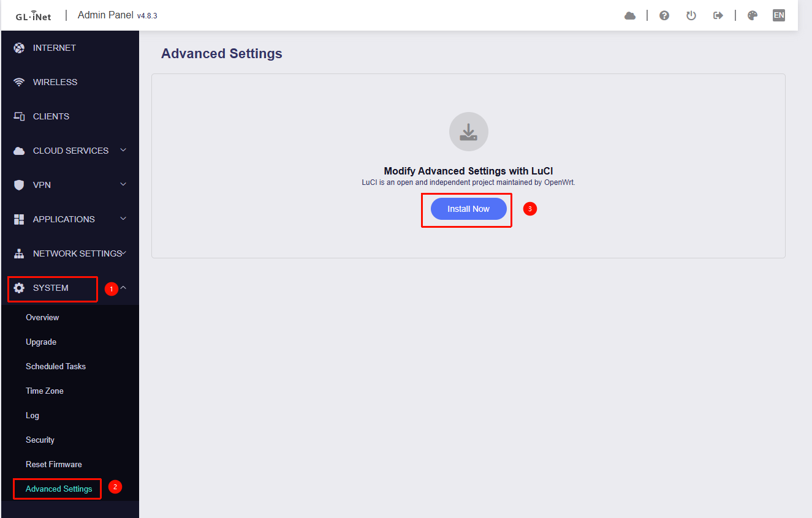The width and height of the screenshot is (812, 518).
Task: Open the theme palette icon
Action: (x=753, y=16)
